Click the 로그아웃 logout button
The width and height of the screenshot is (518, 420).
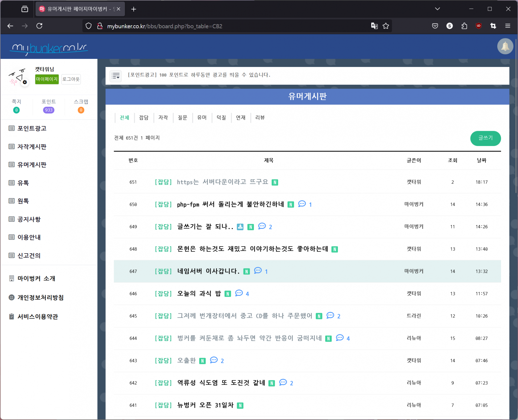(x=71, y=79)
